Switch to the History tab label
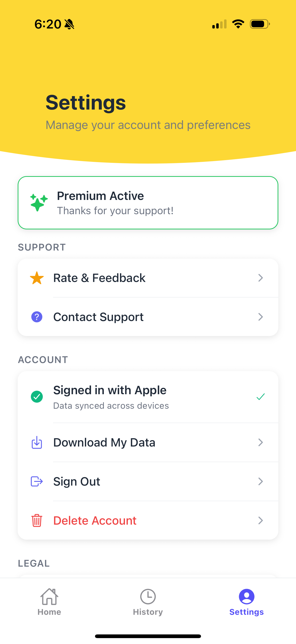The height and width of the screenshot is (644, 296). (148, 612)
